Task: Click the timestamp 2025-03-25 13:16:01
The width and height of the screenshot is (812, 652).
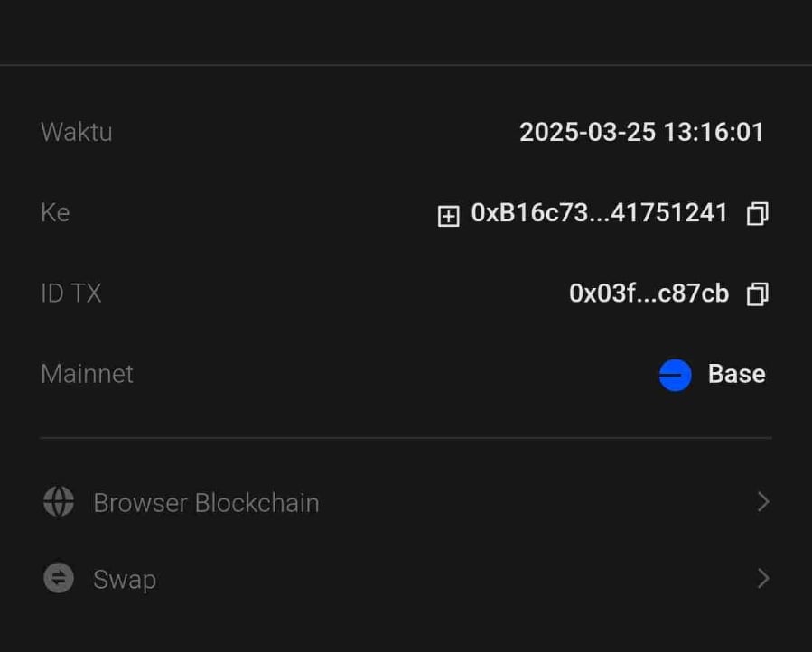Action: coord(641,132)
